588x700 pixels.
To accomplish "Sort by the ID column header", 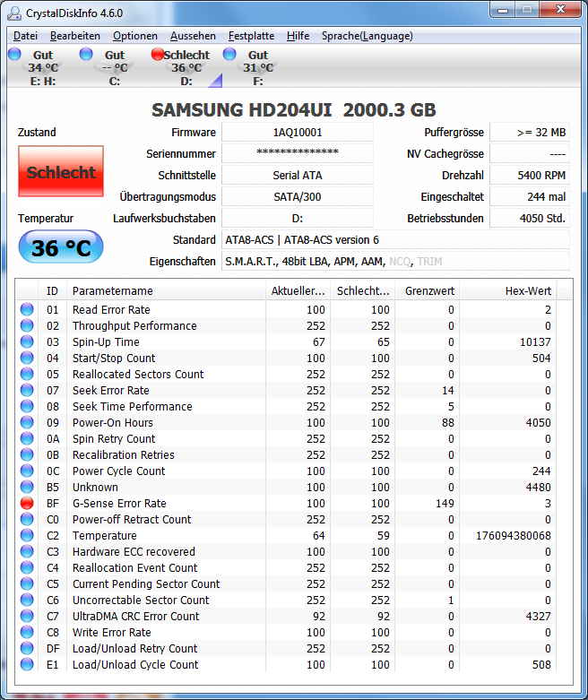I will click(52, 291).
